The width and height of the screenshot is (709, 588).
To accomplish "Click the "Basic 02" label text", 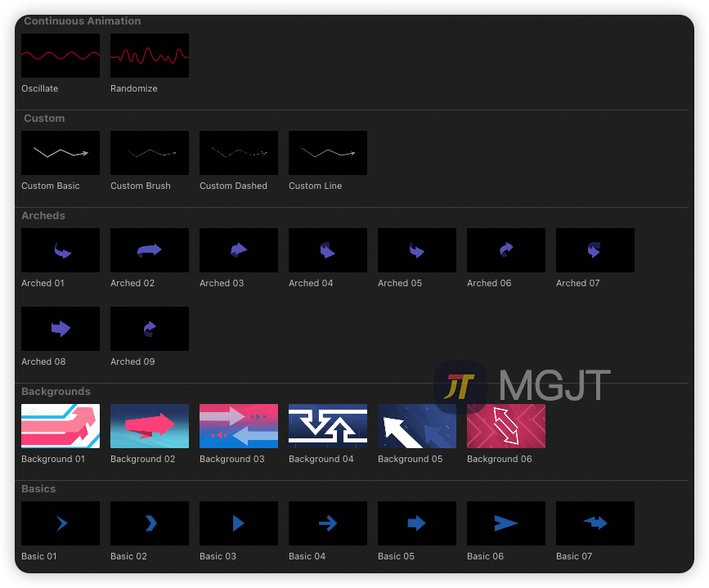I will coord(128,556).
